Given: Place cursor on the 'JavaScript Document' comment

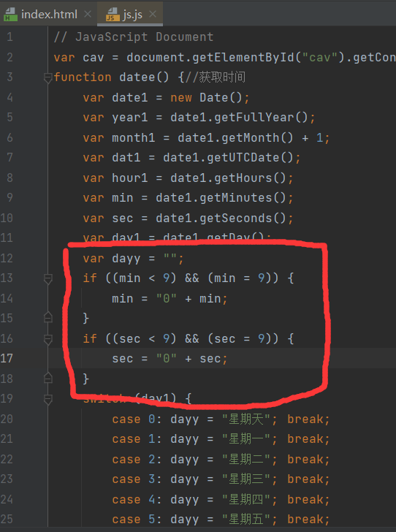Looking at the screenshot, I should tap(144, 37).
